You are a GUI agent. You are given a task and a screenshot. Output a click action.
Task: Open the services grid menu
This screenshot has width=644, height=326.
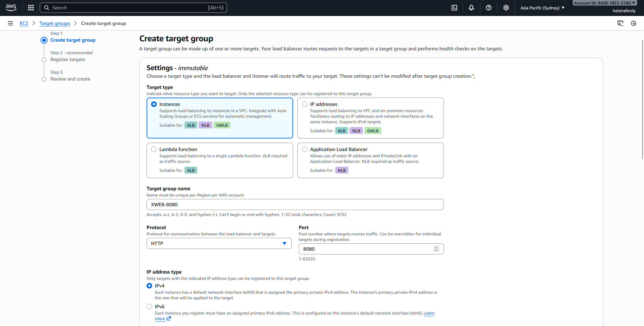pyautogui.click(x=31, y=8)
